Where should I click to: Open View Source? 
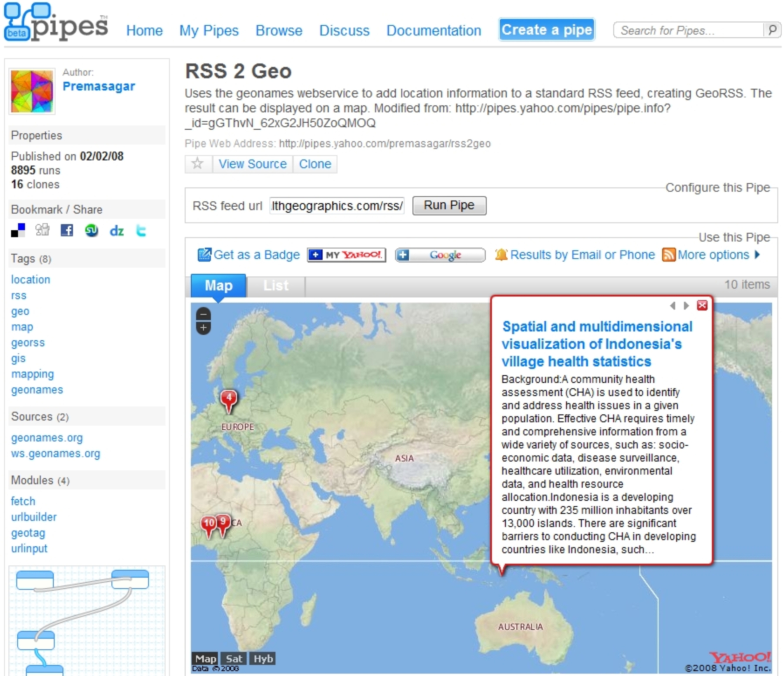pyautogui.click(x=252, y=164)
